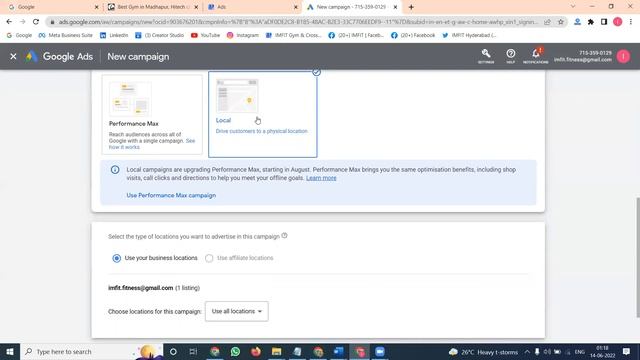Select Use your business locations radio
This screenshot has width=640, height=360.
(117, 258)
